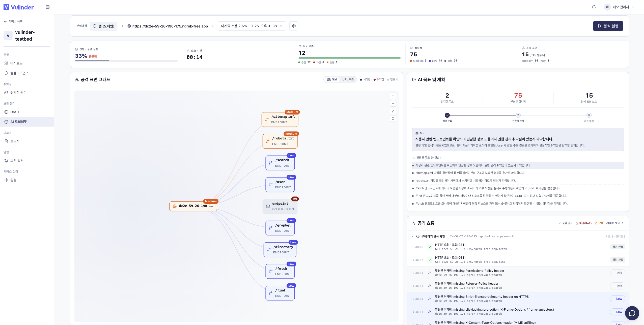Click the /search endpoint node

(280, 163)
